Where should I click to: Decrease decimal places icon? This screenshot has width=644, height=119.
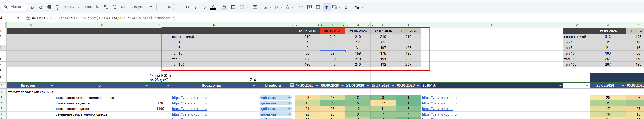[105, 7]
